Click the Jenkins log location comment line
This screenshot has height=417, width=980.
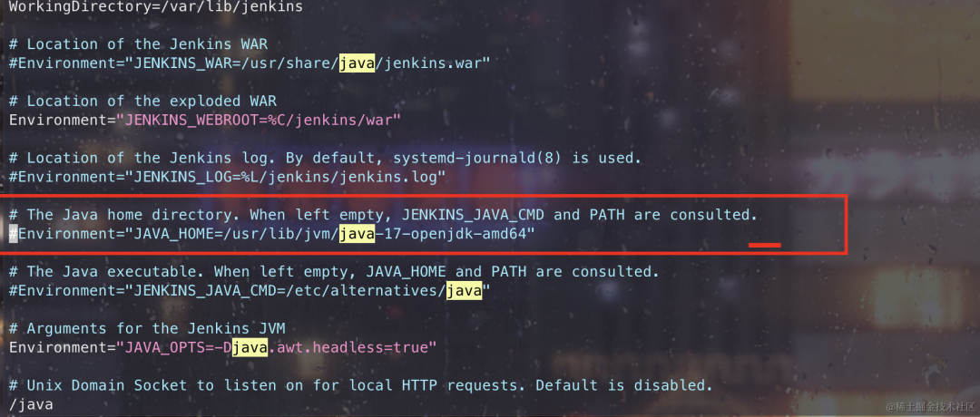tap(325, 158)
